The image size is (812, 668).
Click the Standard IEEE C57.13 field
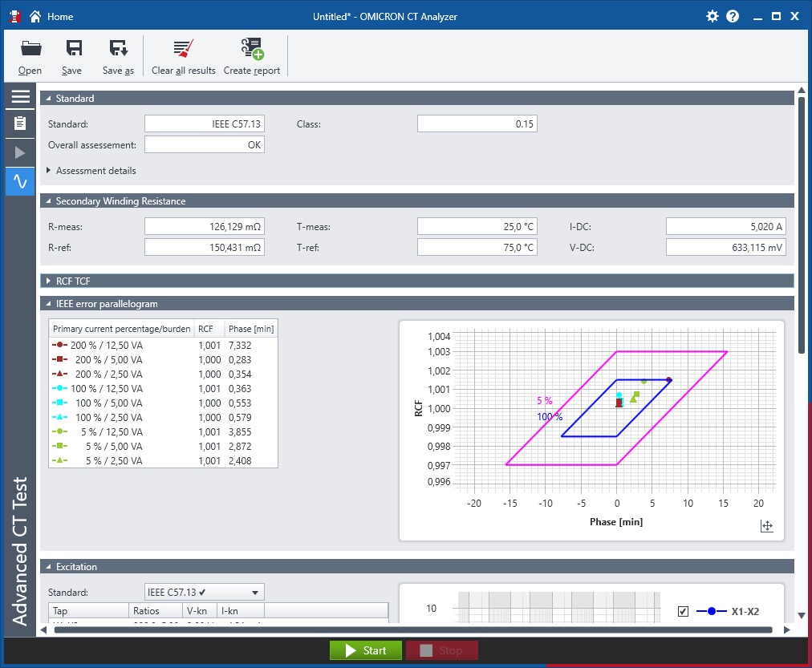[x=205, y=124]
